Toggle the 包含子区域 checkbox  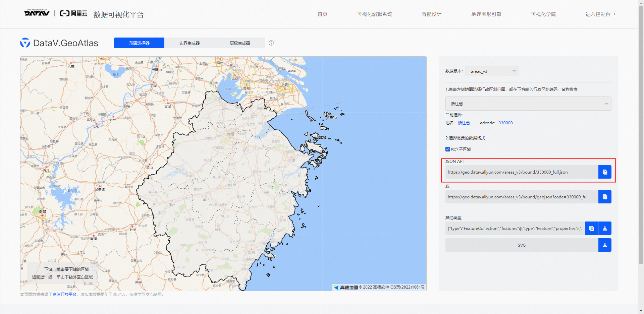(448, 149)
